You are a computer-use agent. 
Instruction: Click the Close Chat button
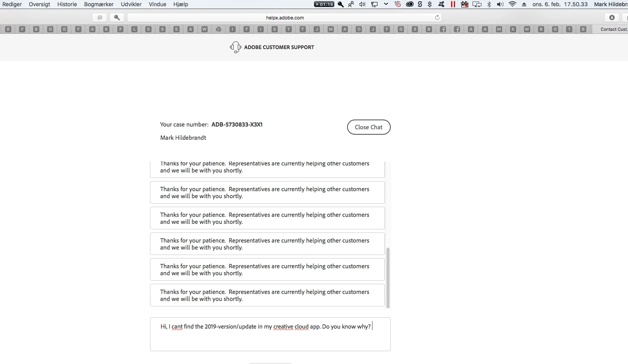tap(369, 127)
